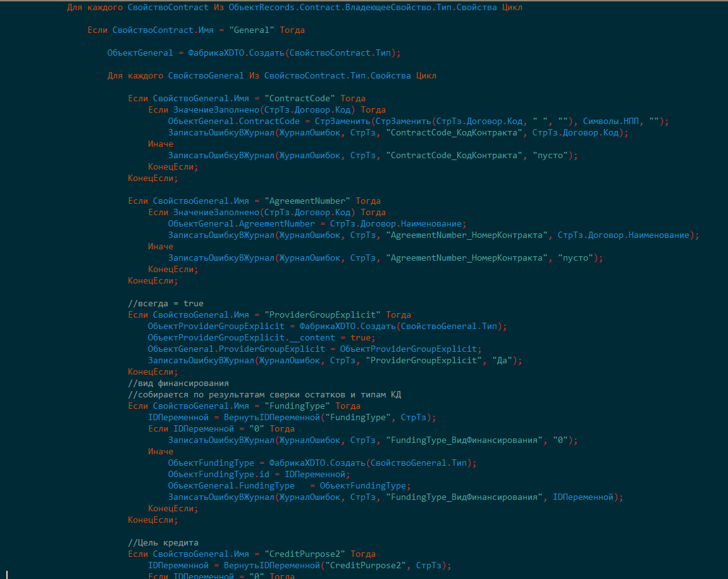Click the Для каждого СвойствоGeneral loop header
Image resolution: width=728 pixels, height=579 pixels.
271,76
